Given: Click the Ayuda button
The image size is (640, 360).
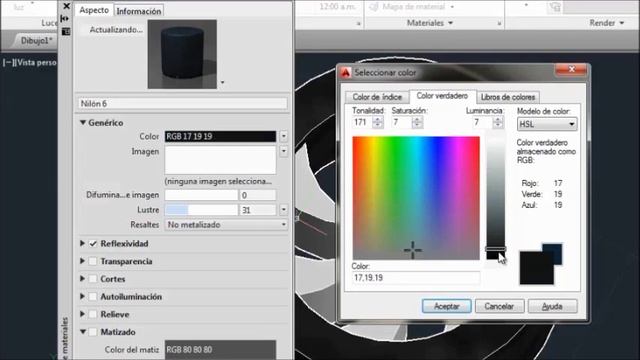Looking at the screenshot, I should point(552,306).
